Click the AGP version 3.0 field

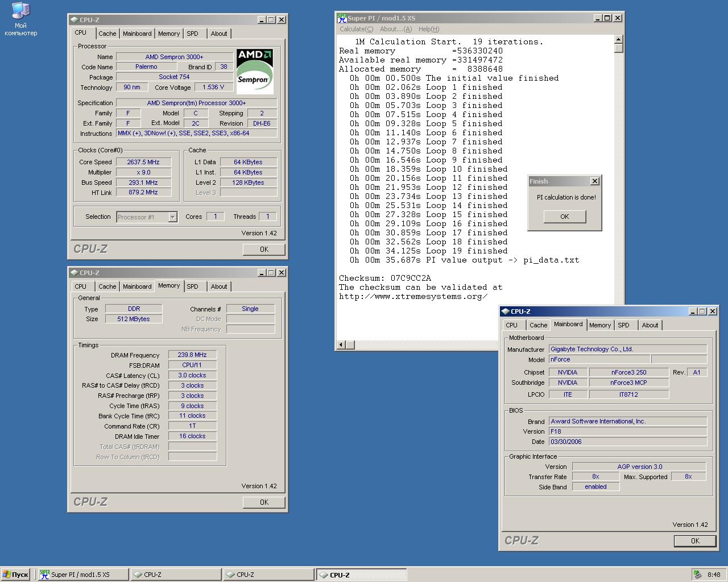click(639, 467)
